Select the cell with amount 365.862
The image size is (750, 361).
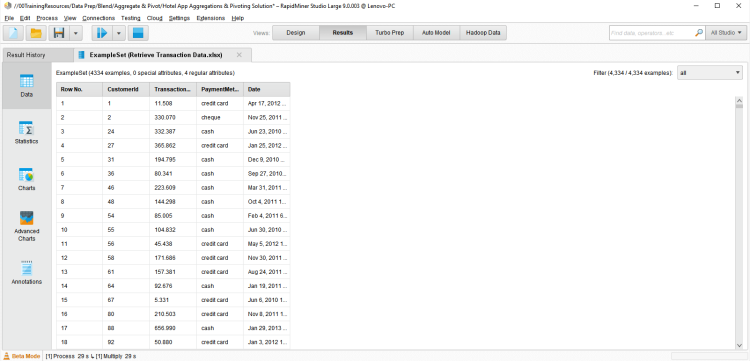pos(173,145)
